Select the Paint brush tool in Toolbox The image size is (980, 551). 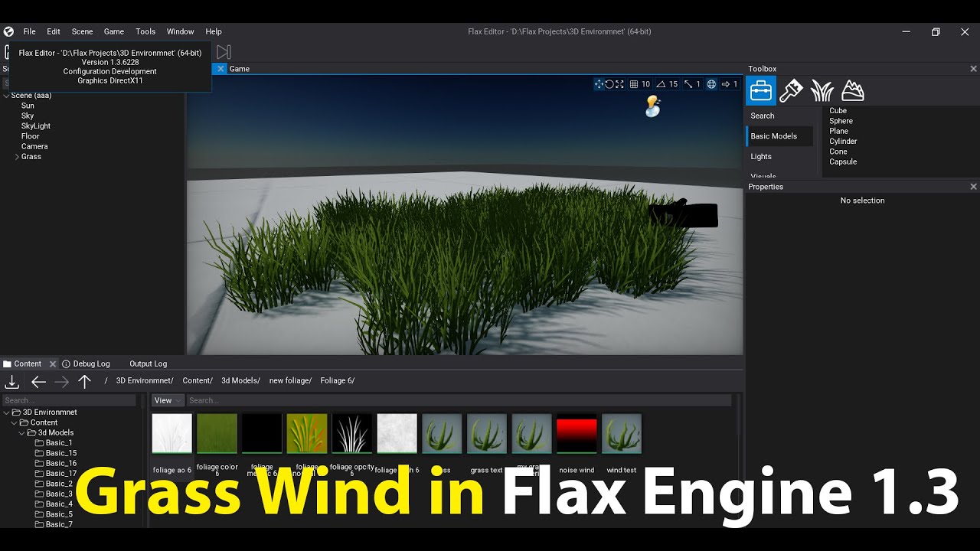791,90
